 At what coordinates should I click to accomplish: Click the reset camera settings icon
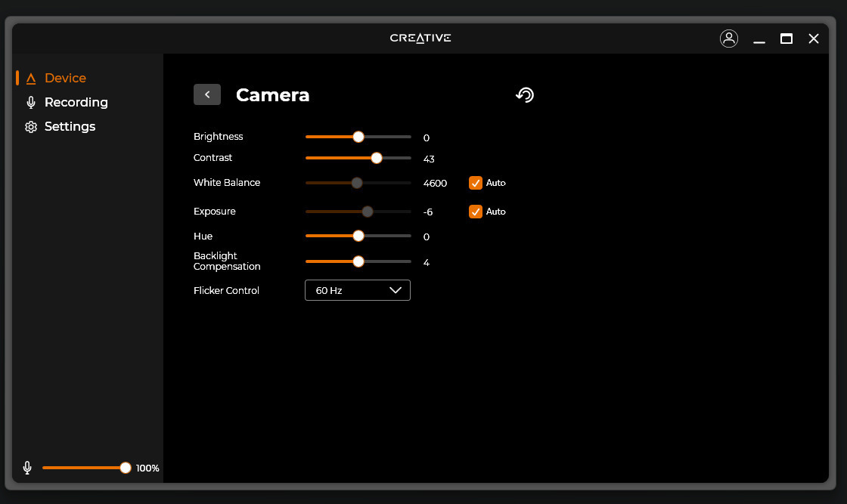tap(525, 94)
